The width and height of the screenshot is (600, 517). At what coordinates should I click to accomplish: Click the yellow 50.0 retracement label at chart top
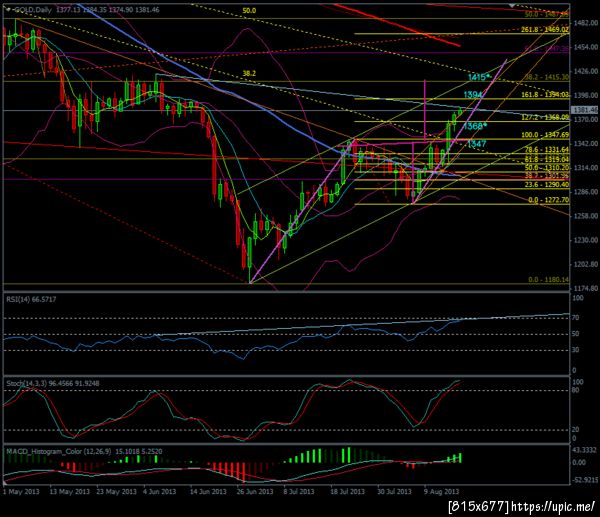coord(249,11)
